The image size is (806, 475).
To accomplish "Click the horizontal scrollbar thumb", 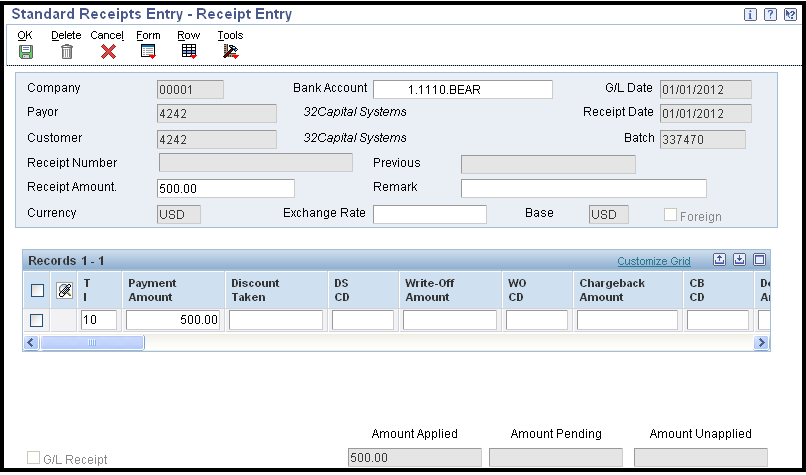I will tap(93, 342).
